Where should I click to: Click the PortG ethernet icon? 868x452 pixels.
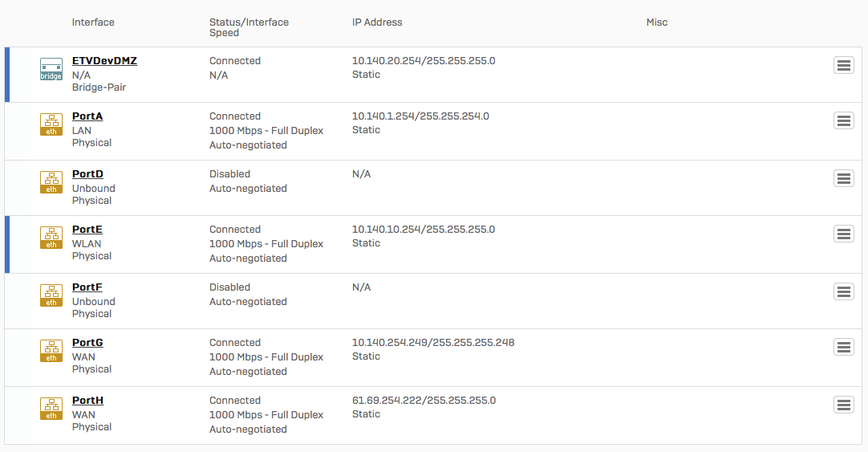point(51,351)
